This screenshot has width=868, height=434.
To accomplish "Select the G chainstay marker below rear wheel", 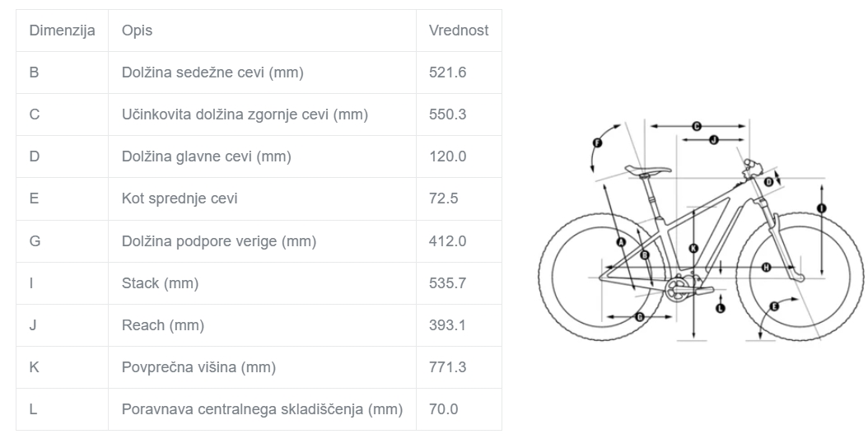I will [639, 317].
